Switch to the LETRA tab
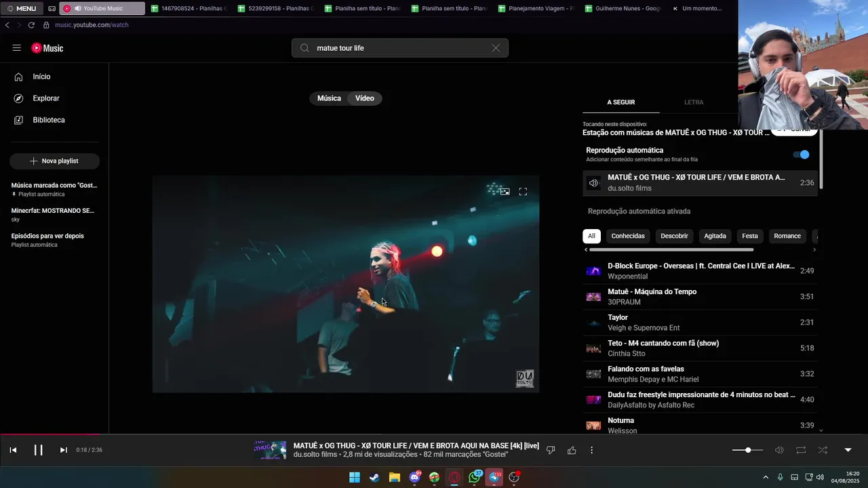Viewport: 868px width, 488px height. (x=694, y=102)
